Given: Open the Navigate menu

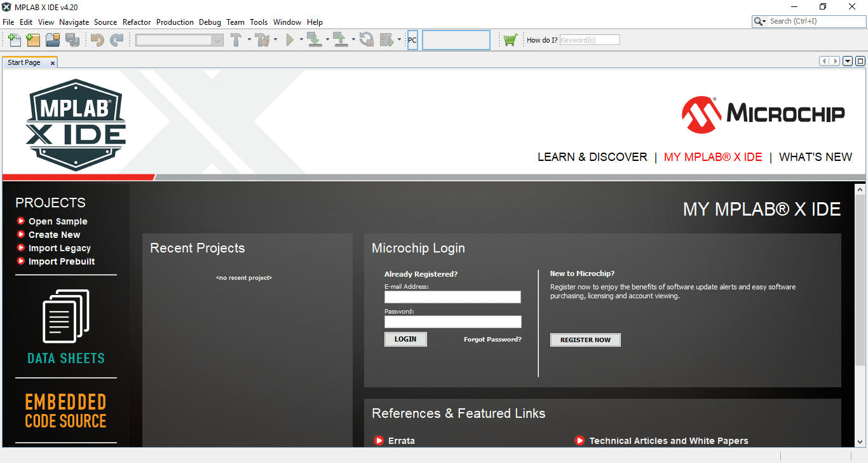Looking at the screenshot, I should click(x=74, y=22).
